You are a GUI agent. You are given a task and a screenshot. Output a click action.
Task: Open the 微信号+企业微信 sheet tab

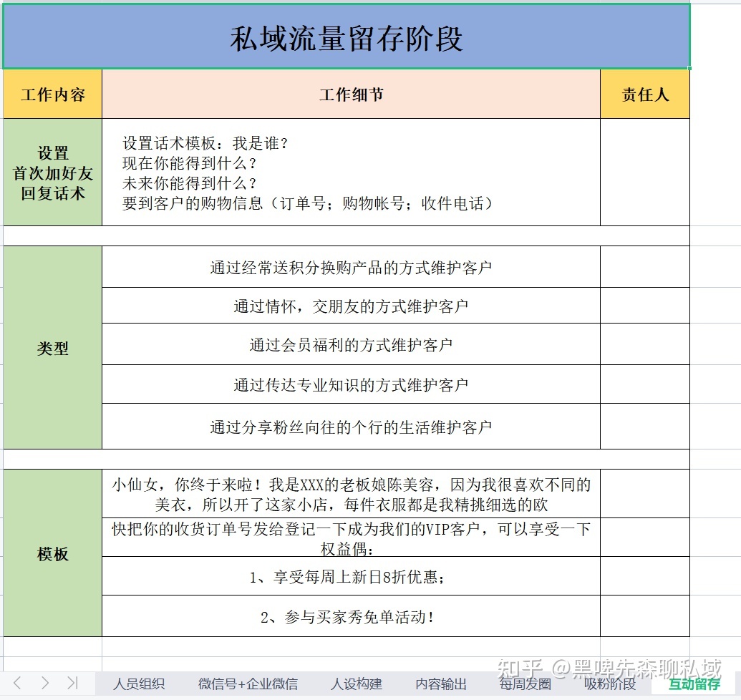click(x=248, y=684)
